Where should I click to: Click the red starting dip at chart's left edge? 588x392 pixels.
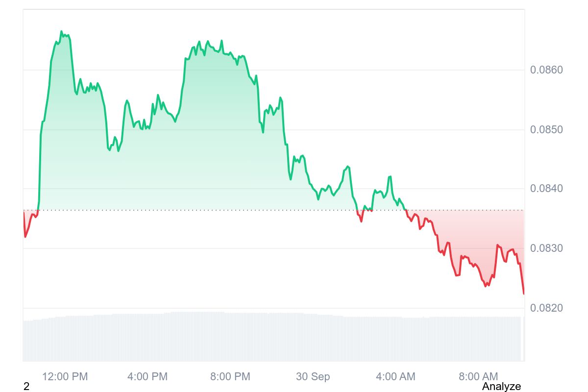(25, 237)
